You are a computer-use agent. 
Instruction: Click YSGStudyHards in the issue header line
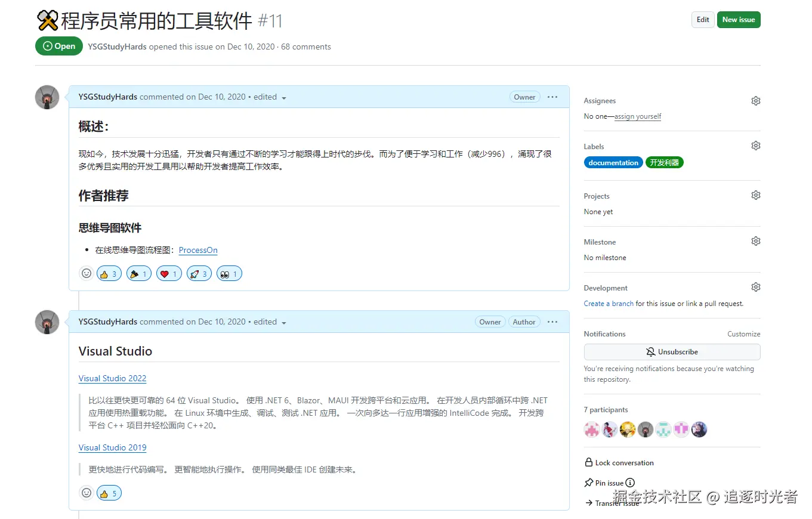click(x=117, y=47)
